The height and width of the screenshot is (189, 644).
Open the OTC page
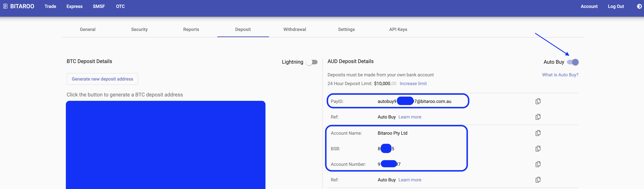point(120,6)
